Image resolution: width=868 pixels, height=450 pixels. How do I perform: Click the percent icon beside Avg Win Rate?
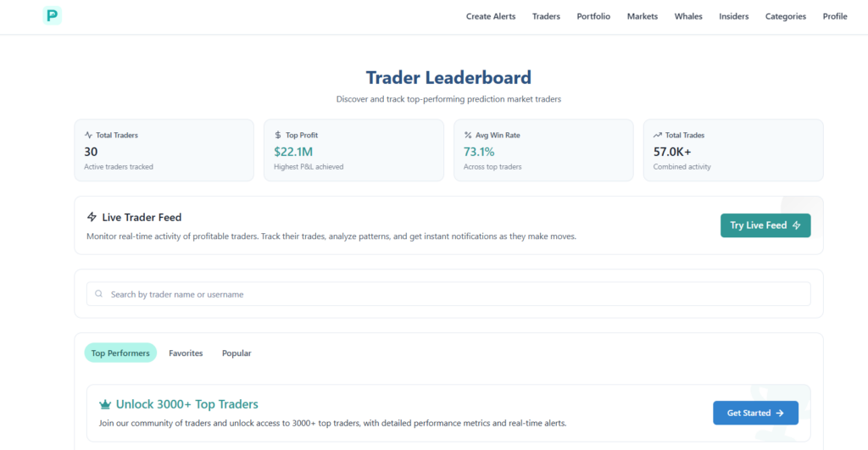point(468,135)
